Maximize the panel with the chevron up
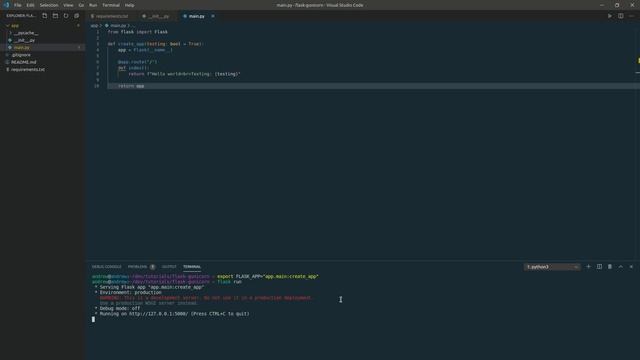640x360 pixels. click(620, 267)
